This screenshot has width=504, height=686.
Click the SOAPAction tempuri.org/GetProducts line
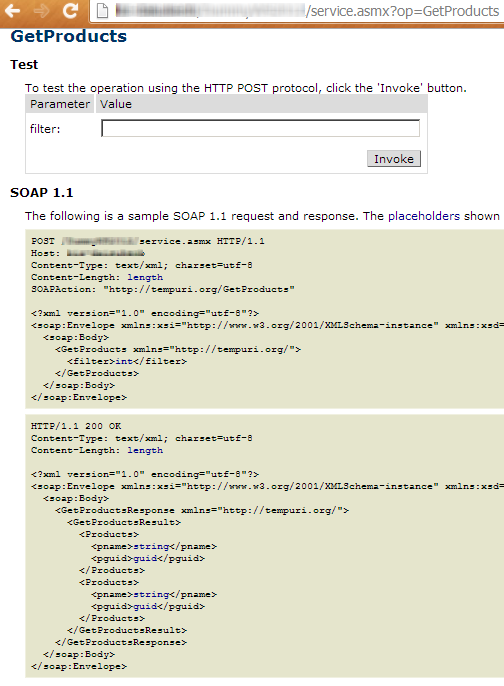[163, 289]
